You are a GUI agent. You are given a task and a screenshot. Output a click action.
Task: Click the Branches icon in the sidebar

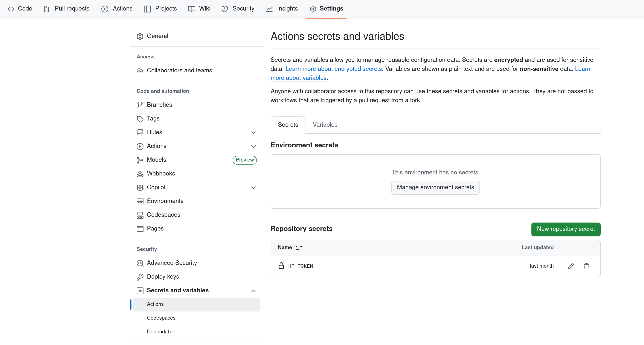point(140,105)
